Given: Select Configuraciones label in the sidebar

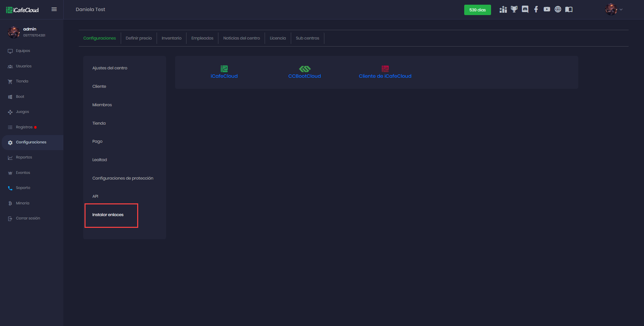Looking at the screenshot, I should 31,142.
